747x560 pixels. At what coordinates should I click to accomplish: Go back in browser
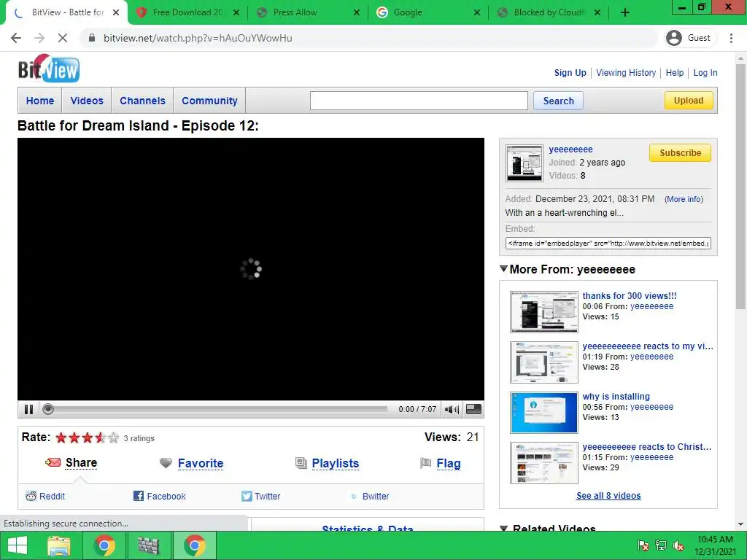tap(16, 38)
